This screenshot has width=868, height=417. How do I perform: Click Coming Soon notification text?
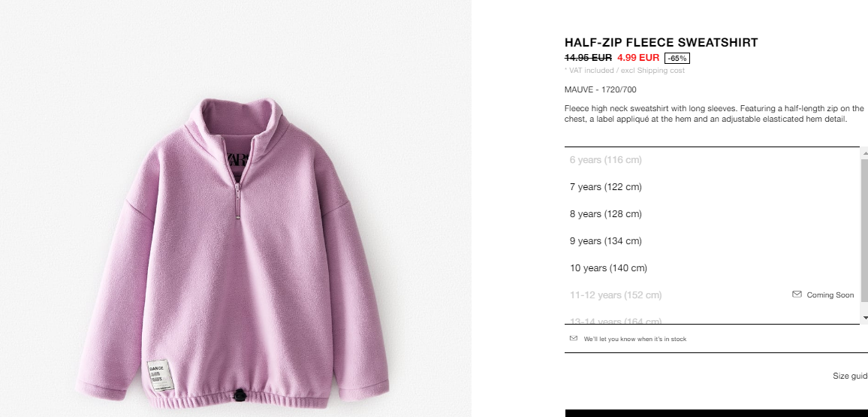pyautogui.click(x=830, y=295)
